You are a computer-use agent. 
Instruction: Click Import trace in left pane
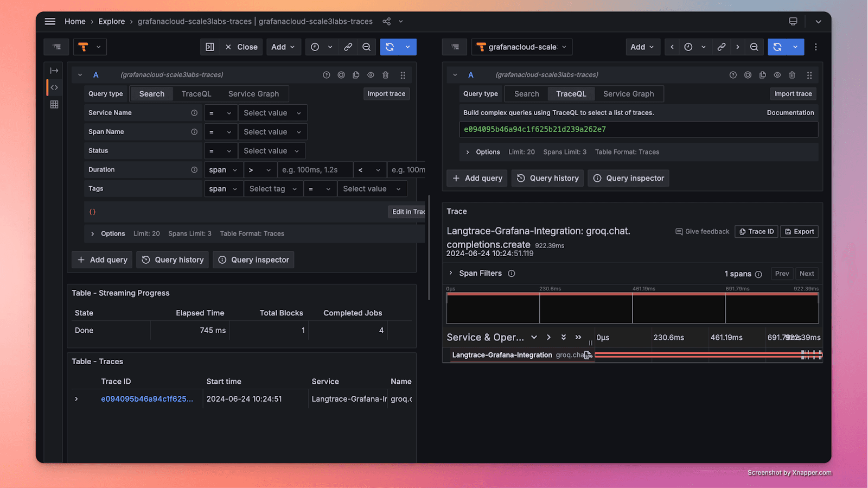[386, 94]
